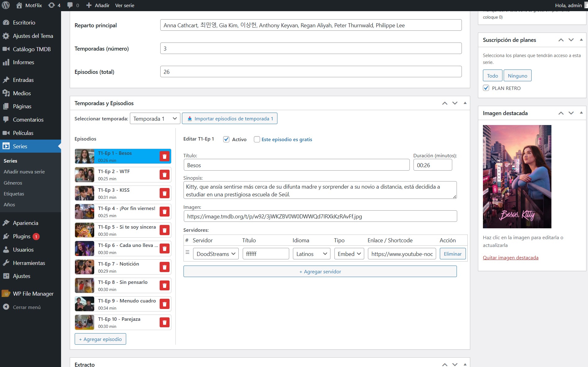Click the updates icon in admin bar
This screenshot has width=588, height=367.
pyautogui.click(x=51, y=5)
